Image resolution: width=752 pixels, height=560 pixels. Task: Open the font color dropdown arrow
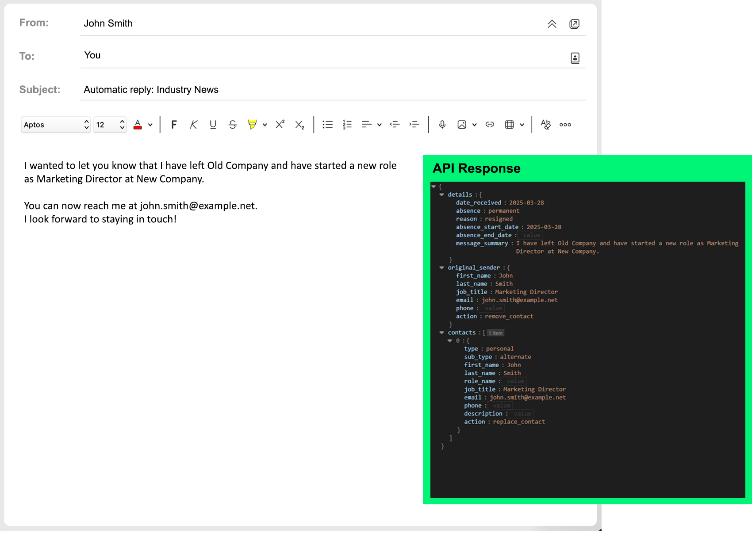pos(150,125)
